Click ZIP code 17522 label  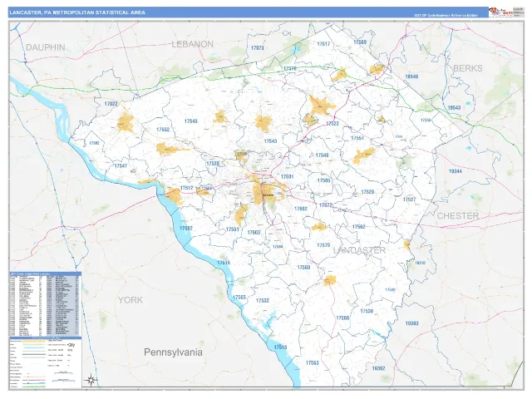[x=332, y=124]
